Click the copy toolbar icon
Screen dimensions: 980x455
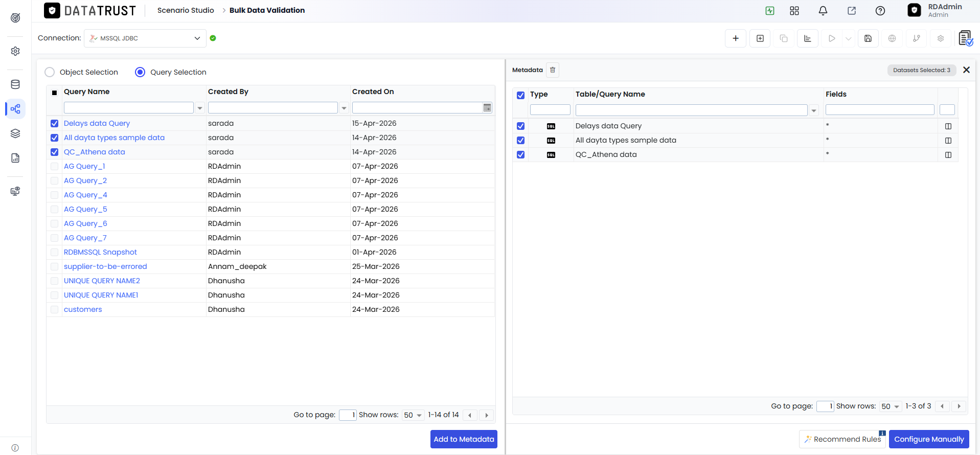(x=784, y=38)
